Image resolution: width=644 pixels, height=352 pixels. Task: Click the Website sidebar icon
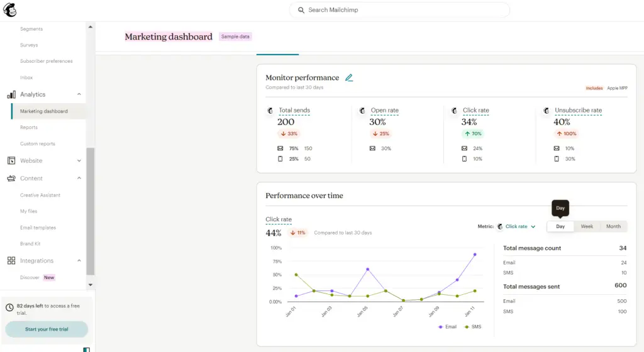[11, 161]
